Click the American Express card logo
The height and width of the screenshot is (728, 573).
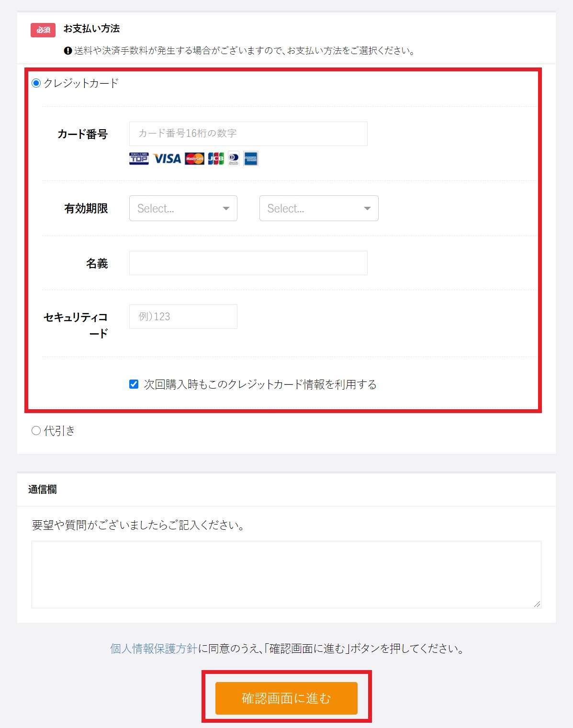(251, 158)
